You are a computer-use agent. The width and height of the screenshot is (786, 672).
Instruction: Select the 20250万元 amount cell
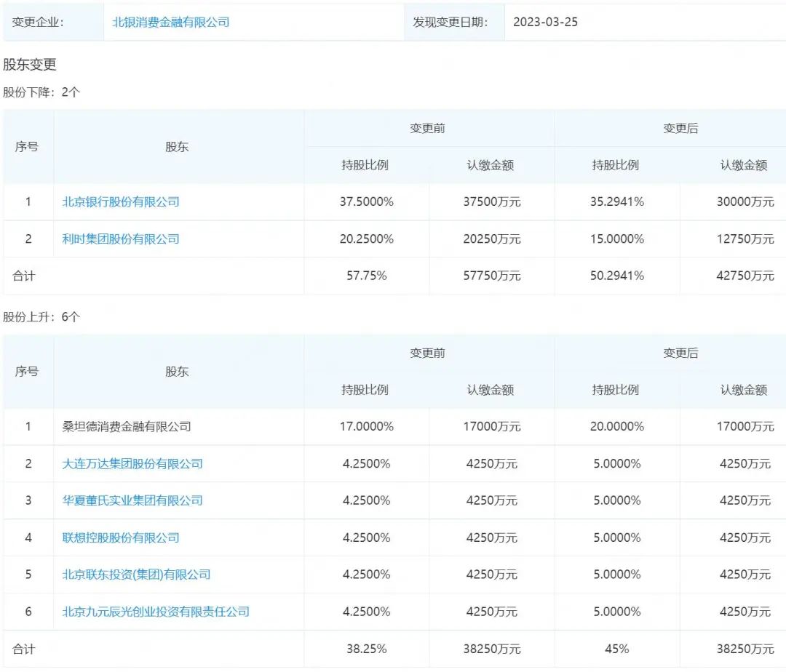(492, 239)
